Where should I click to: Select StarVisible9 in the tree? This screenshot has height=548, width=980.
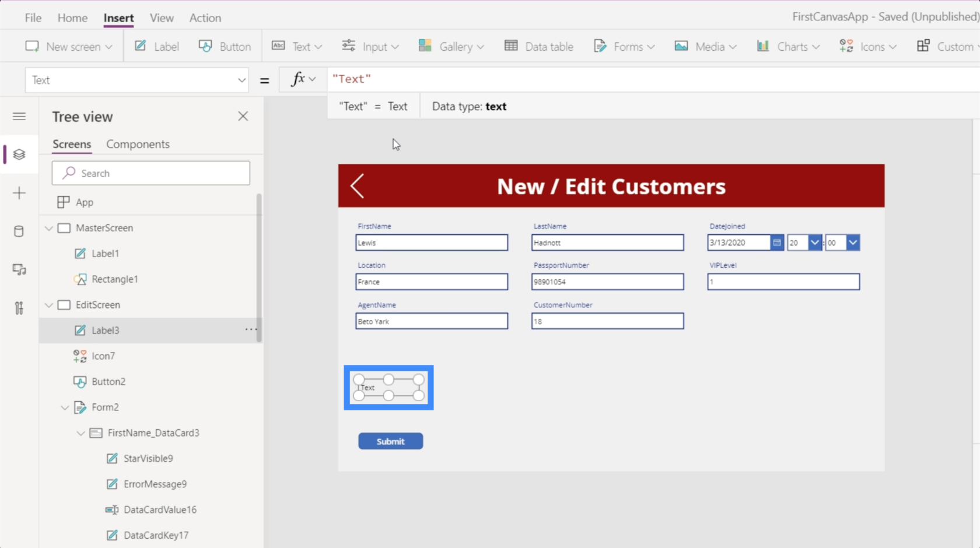pos(149,459)
